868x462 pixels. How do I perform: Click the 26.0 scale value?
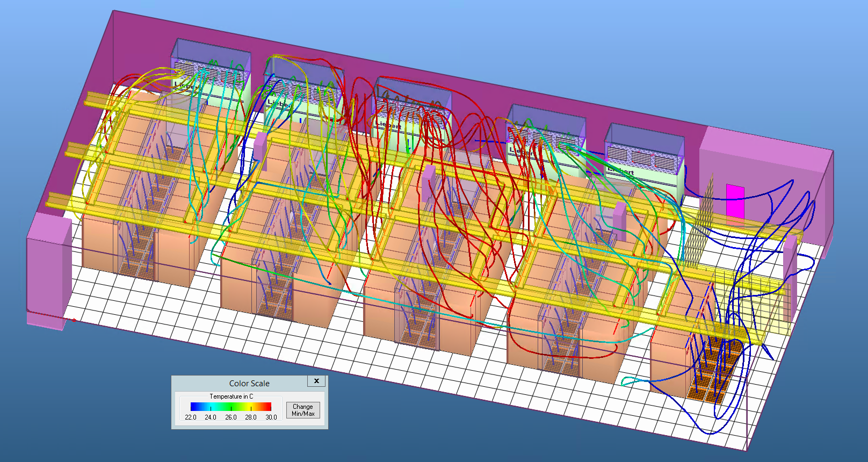click(231, 417)
